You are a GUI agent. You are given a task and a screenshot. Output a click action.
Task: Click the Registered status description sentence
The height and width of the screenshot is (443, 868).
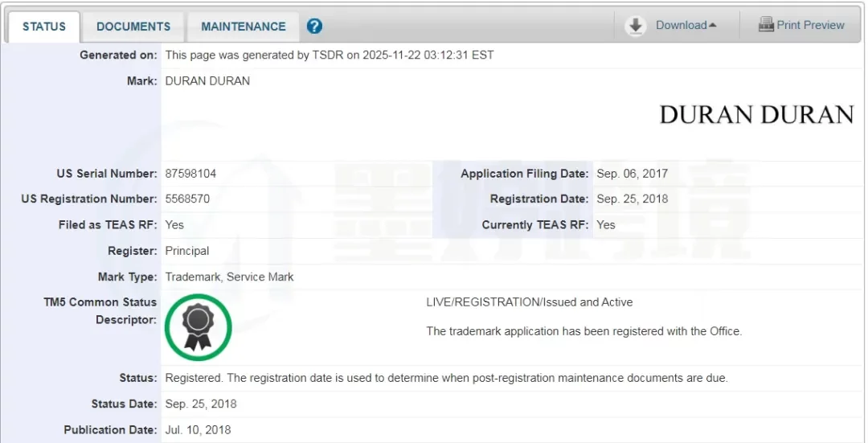pos(446,378)
